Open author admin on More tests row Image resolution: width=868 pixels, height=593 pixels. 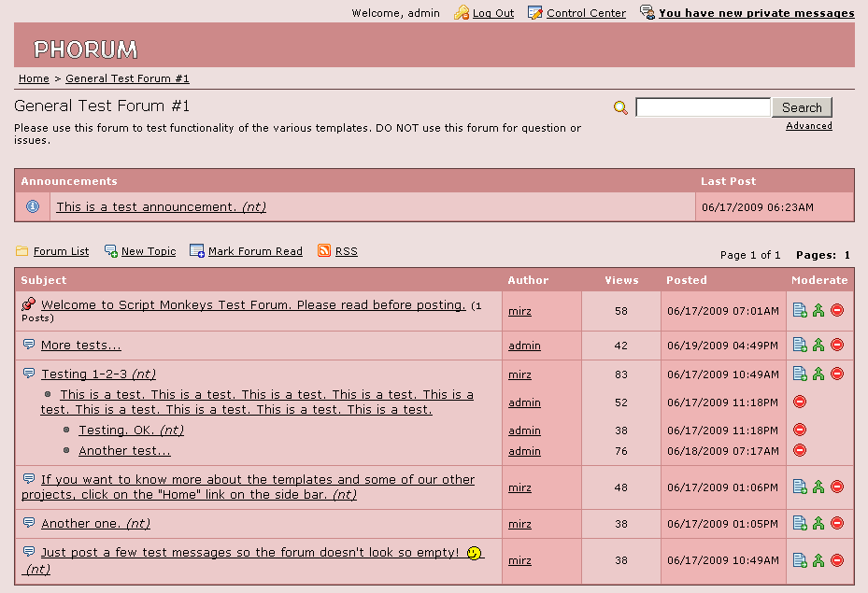524,346
